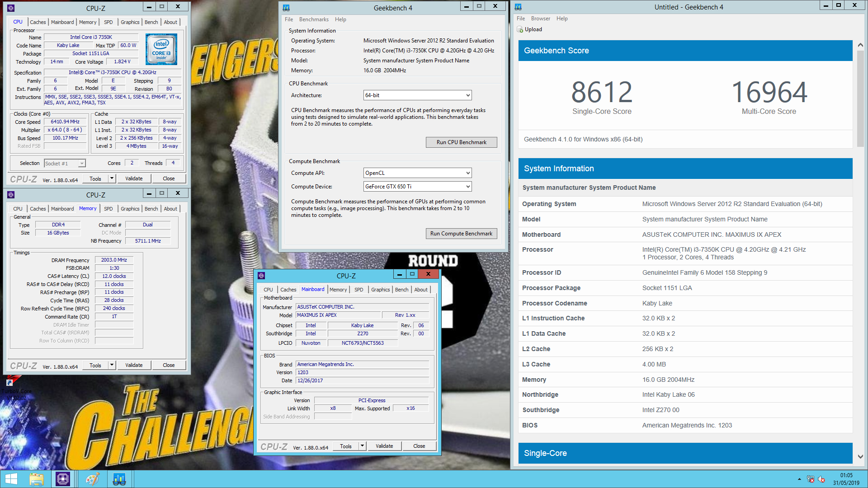Open Memory tab in top CPU-Z window
Viewport: 868px width, 488px height.
coord(88,22)
